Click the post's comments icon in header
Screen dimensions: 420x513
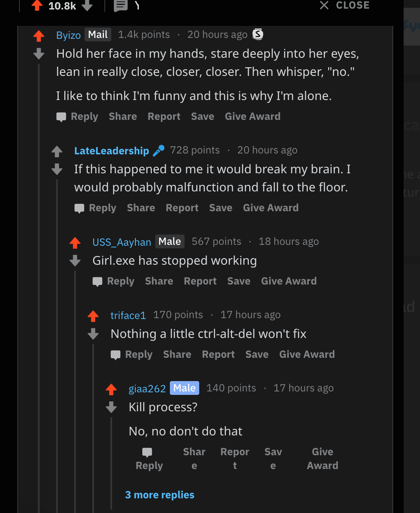(120, 6)
